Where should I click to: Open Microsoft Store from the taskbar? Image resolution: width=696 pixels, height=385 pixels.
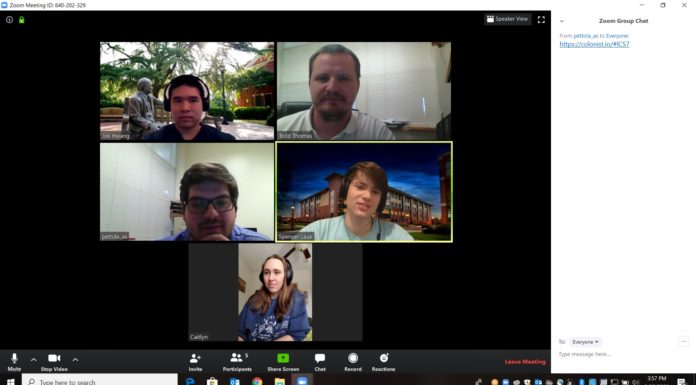pos(212,381)
